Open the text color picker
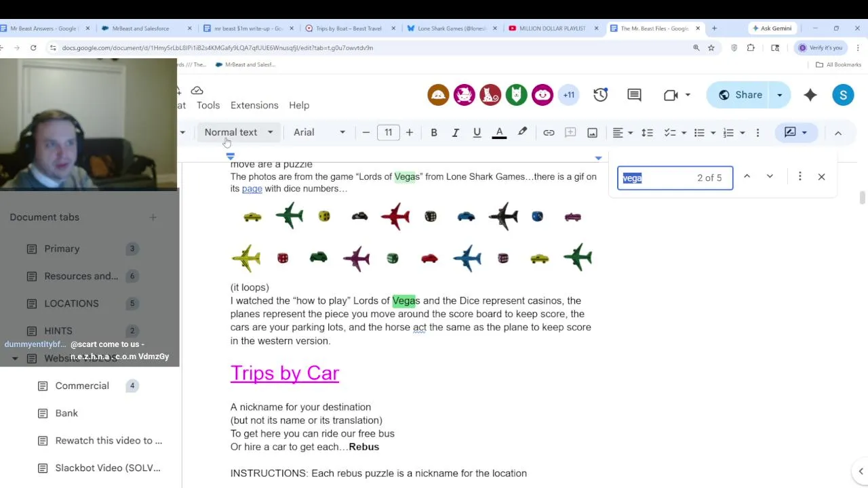 tap(499, 133)
